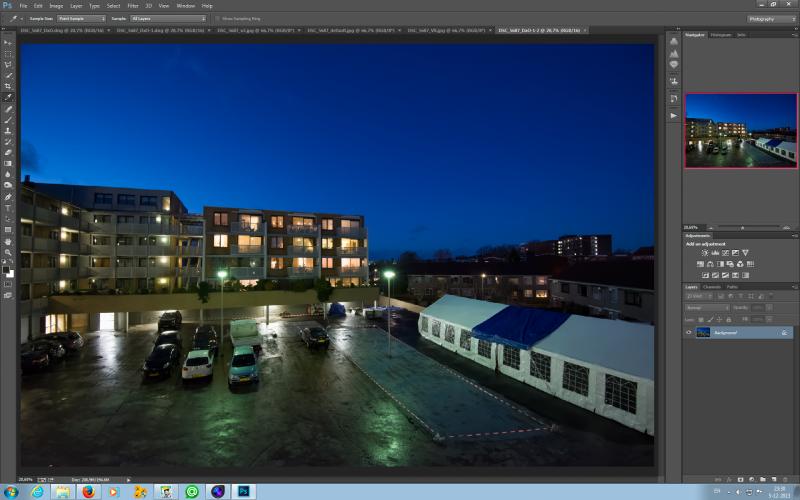This screenshot has width=800, height=500.
Task: Select the Rectangular Marquee tool
Action: [x=8, y=54]
